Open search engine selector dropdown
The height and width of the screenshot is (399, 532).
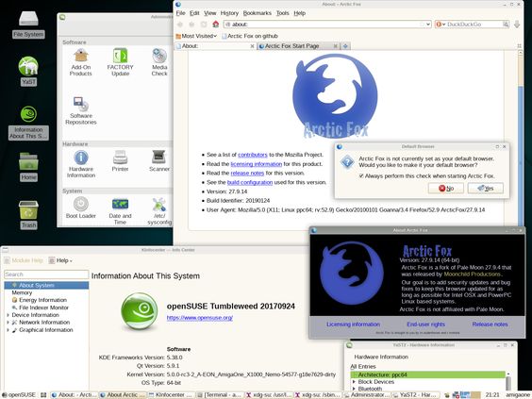coord(441,25)
